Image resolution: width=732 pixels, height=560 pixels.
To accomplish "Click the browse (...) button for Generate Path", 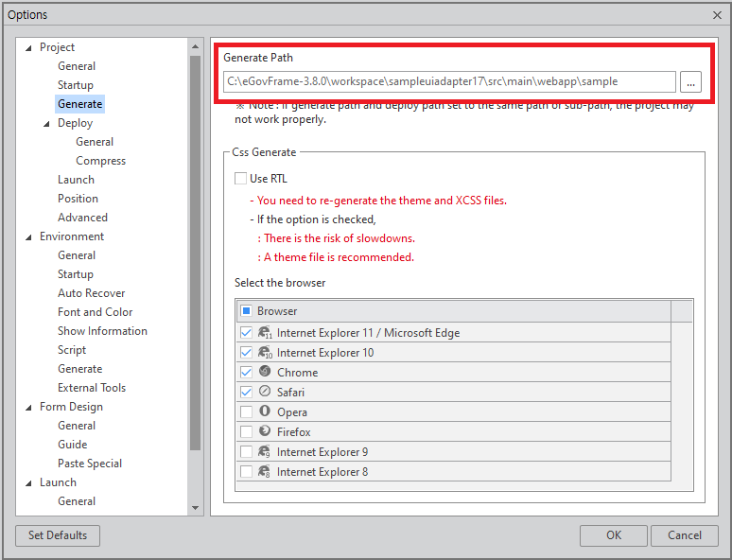I will pos(690,82).
